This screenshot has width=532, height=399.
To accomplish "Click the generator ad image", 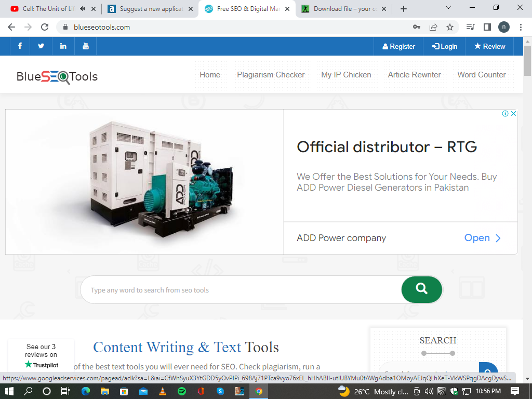I will [144, 182].
